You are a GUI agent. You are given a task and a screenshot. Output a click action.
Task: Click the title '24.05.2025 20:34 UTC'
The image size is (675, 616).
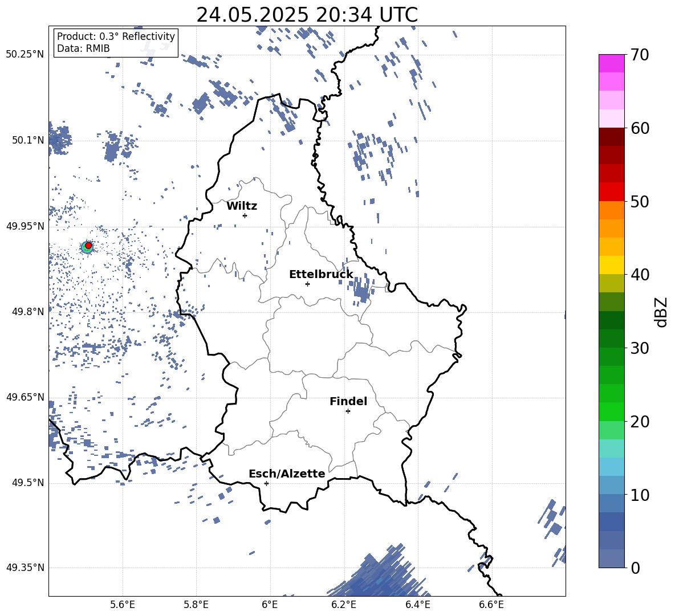coord(307,15)
